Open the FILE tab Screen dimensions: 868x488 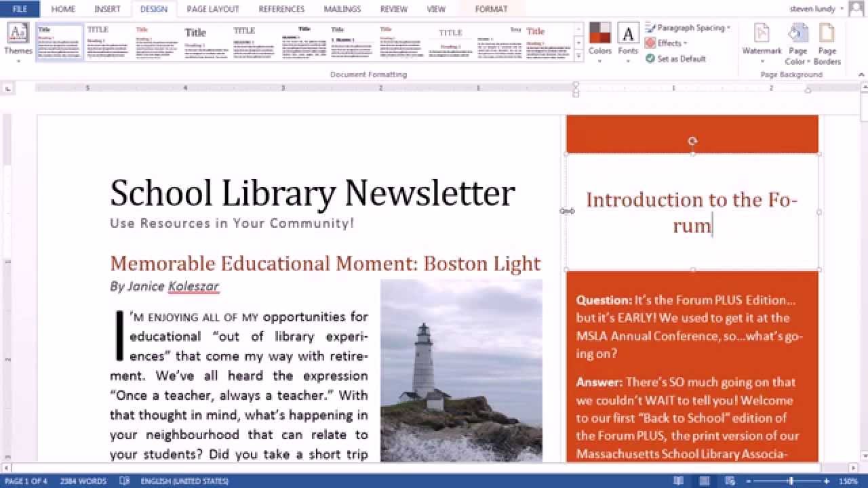tap(20, 9)
